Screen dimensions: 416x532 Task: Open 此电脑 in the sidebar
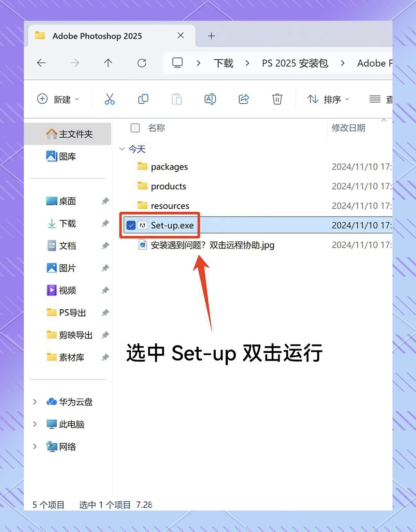pos(65,425)
